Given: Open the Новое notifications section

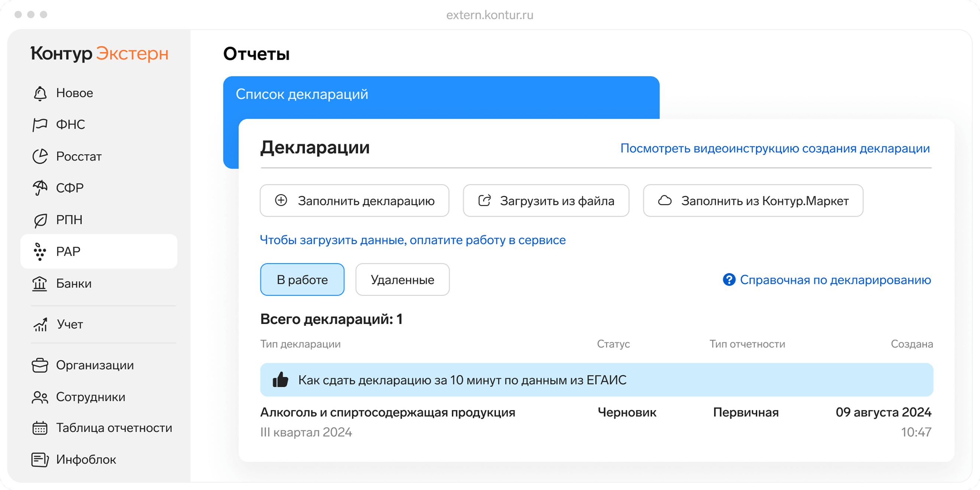Looking at the screenshot, I should (74, 93).
